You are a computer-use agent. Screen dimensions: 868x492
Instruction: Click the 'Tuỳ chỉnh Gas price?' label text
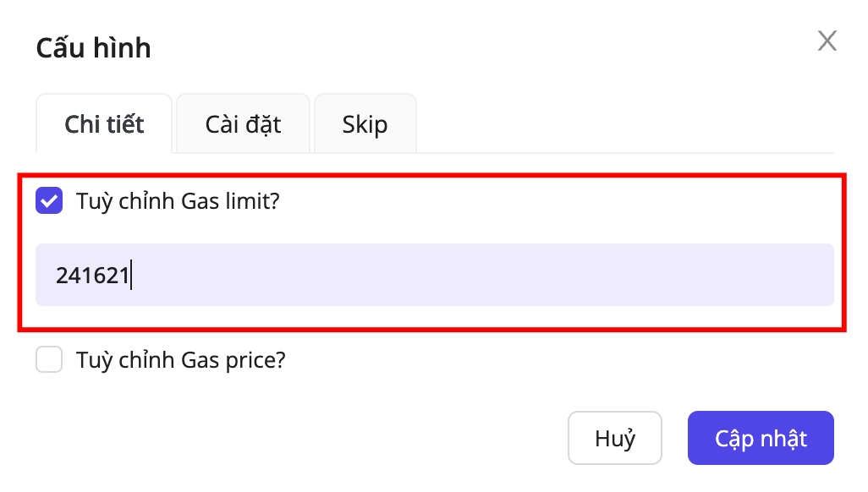[x=181, y=361]
